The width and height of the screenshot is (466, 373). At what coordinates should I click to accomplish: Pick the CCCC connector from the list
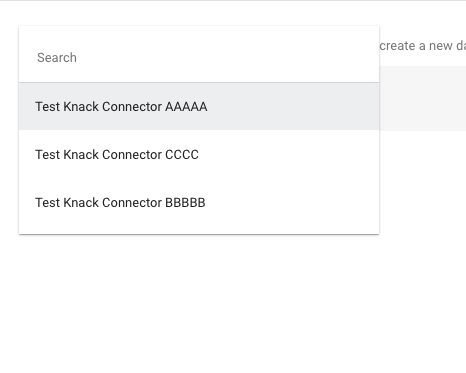[x=199, y=155]
